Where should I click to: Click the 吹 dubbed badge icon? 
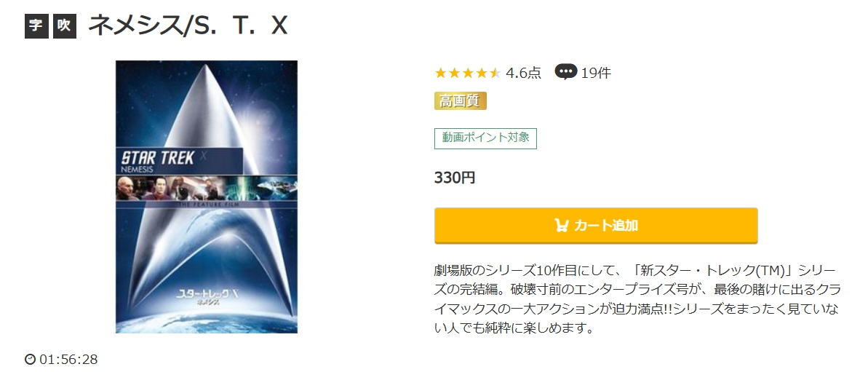(x=65, y=26)
